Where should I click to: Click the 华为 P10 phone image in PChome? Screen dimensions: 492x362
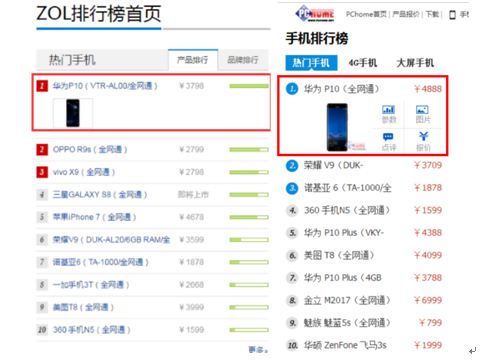coord(337,127)
